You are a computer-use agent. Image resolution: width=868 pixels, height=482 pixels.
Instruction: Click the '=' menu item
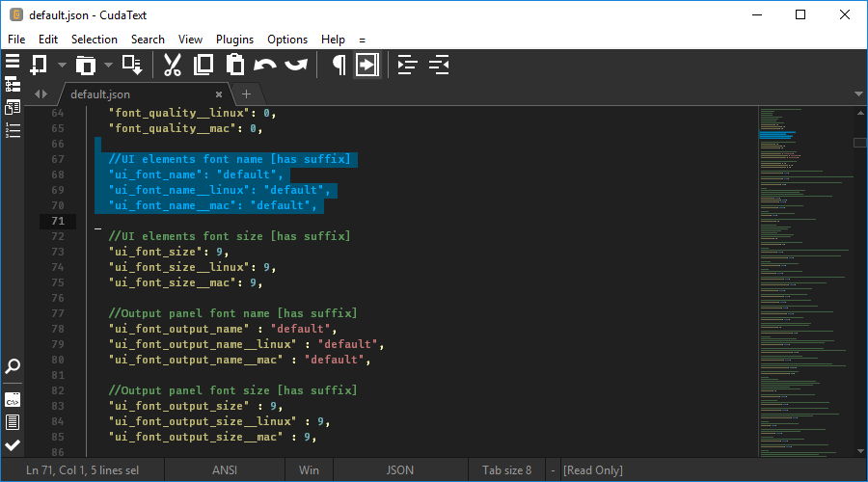coord(362,40)
